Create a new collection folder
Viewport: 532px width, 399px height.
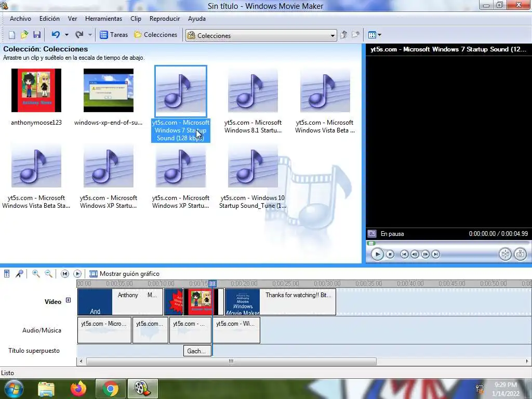click(355, 35)
